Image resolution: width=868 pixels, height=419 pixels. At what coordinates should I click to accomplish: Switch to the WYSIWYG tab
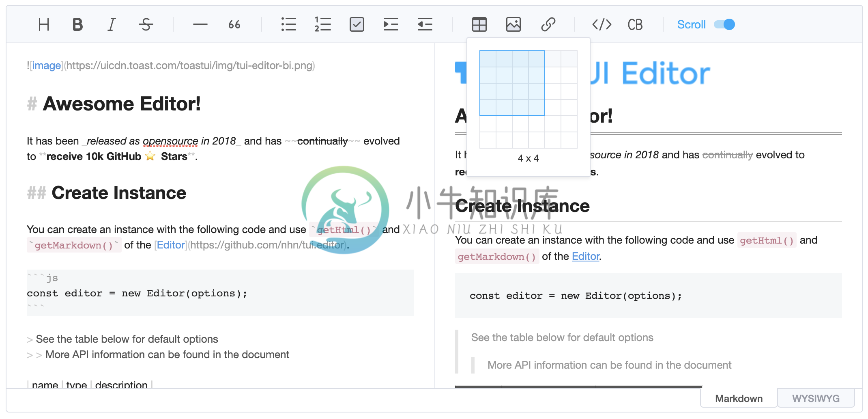(x=816, y=398)
